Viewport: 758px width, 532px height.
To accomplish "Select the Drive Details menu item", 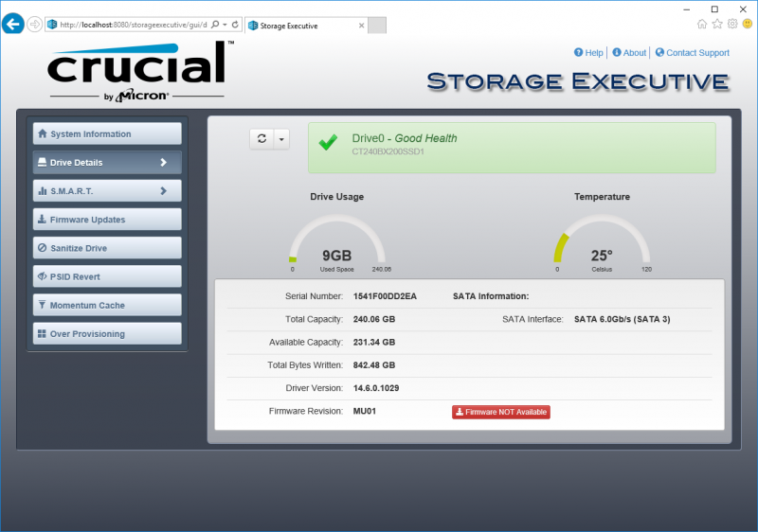I will [107, 162].
